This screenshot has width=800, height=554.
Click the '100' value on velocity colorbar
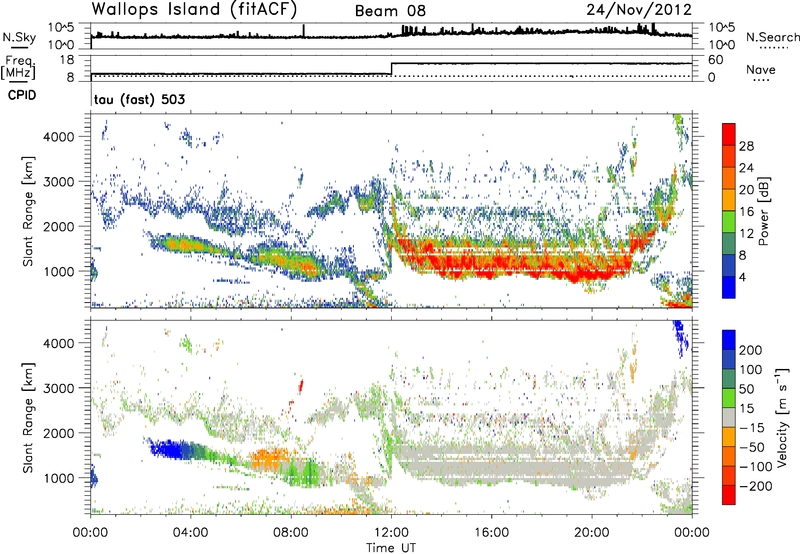[x=751, y=369]
